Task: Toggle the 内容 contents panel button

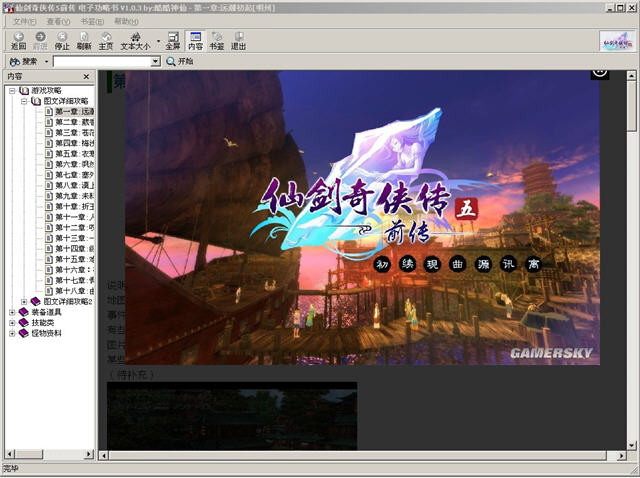Action: (x=195, y=41)
